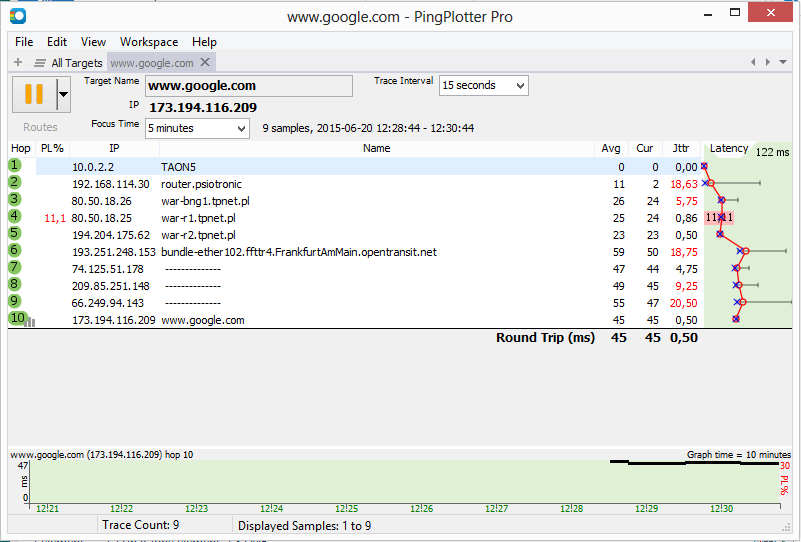Click the PingPlotter app icon in title bar
Image resolution: width=801 pixels, height=542 pixels.
[x=18, y=16]
